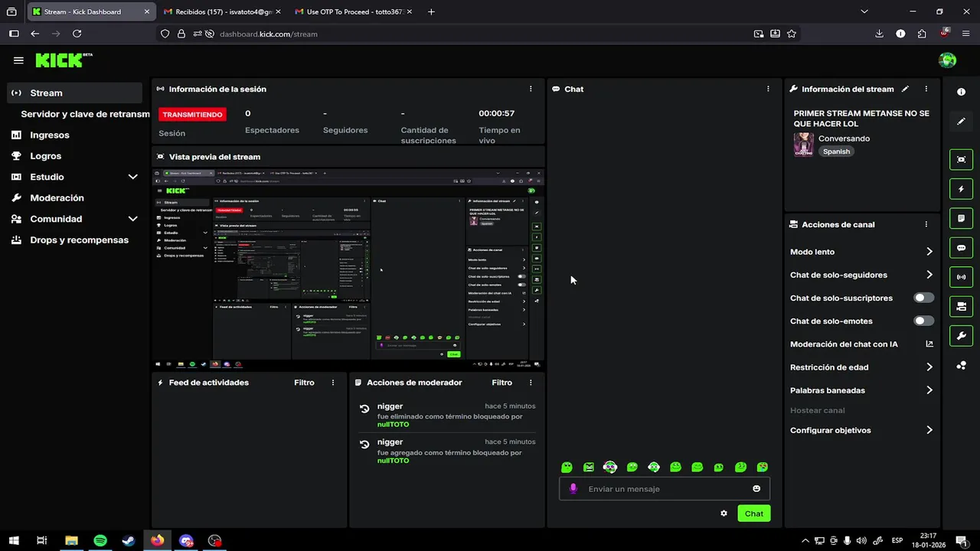Image resolution: width=980 pixels, height=551 pixels.
Task: Click the nullTOTO username in top moderator entry
Action: [x=393, y=425]
